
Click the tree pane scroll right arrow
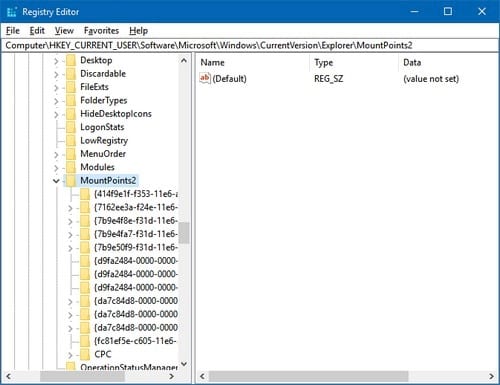(171, 376)
